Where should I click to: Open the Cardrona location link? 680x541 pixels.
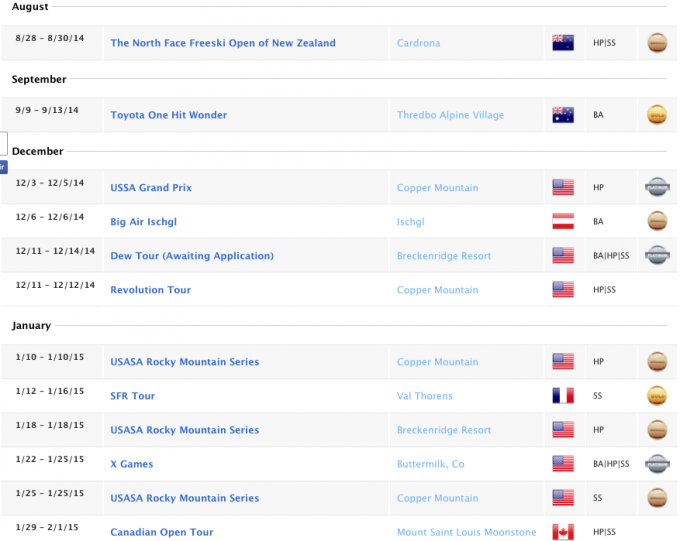(x=418, y=43)
